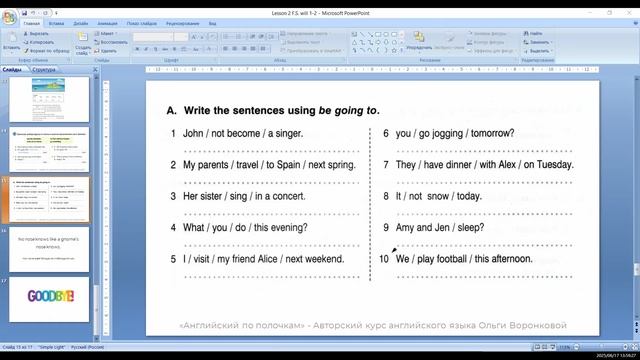Click the normal view icon in status bar
This screenshot has width=640, height=360.
point(537,347)
